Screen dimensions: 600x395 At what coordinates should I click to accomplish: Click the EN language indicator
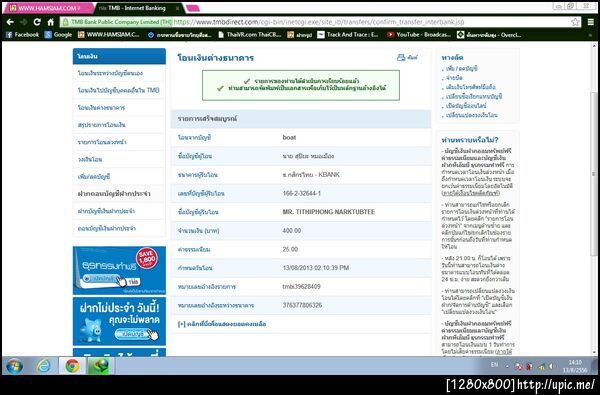[494, 365]
